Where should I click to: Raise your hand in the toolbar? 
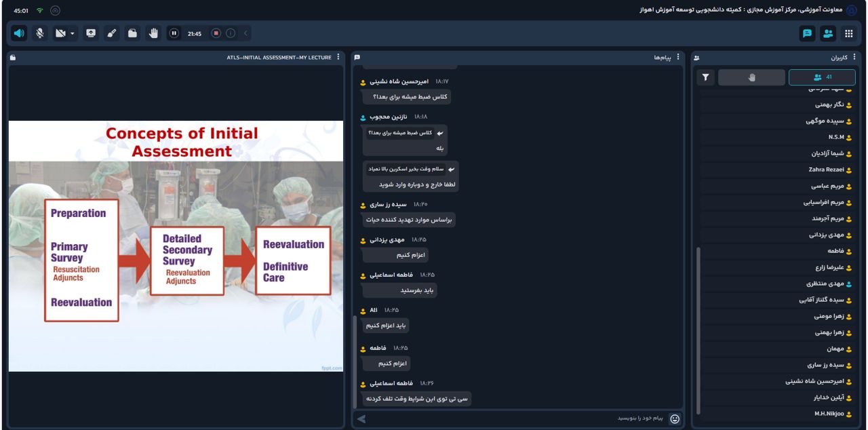click(x=153, y=33)
